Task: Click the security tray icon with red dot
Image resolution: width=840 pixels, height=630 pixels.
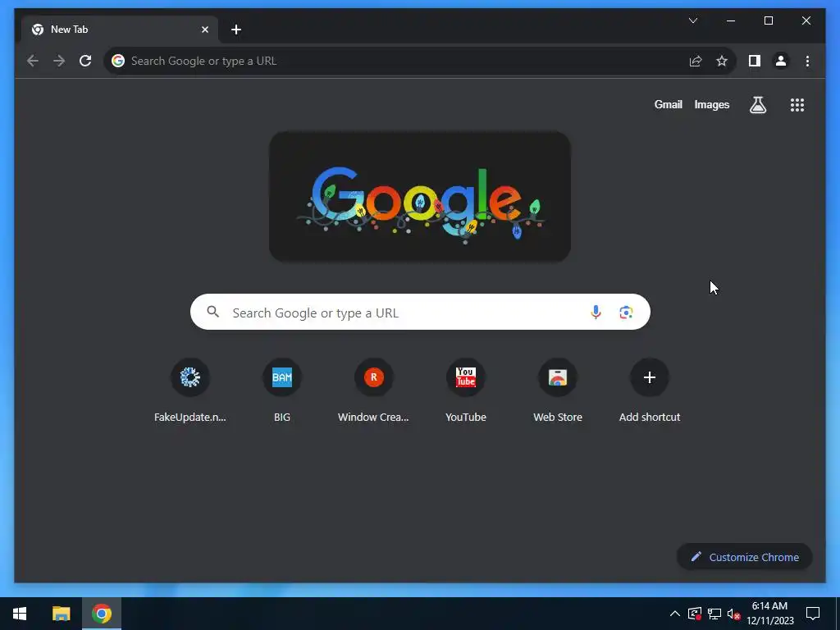Action: point(695,614)
